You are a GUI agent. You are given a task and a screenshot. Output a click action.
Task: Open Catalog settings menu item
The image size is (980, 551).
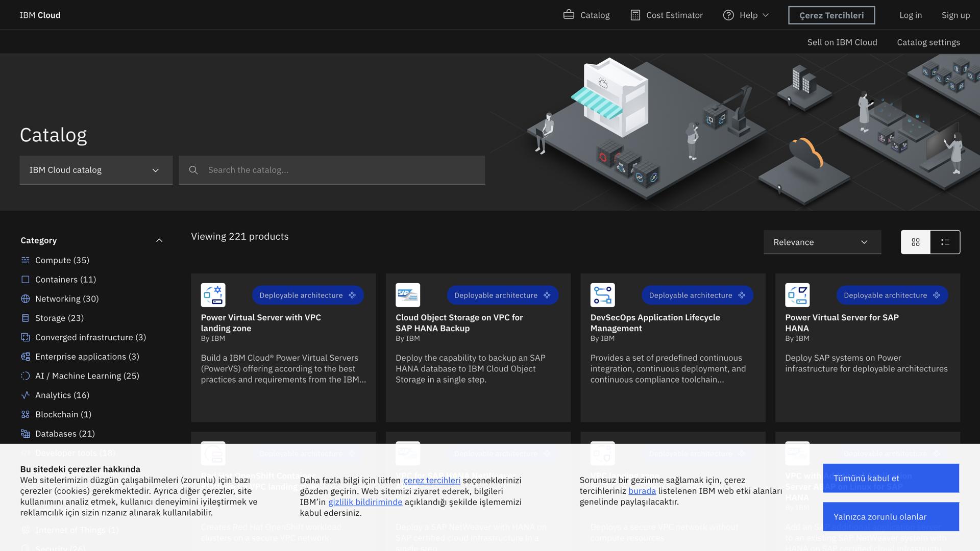coord(928,42)
